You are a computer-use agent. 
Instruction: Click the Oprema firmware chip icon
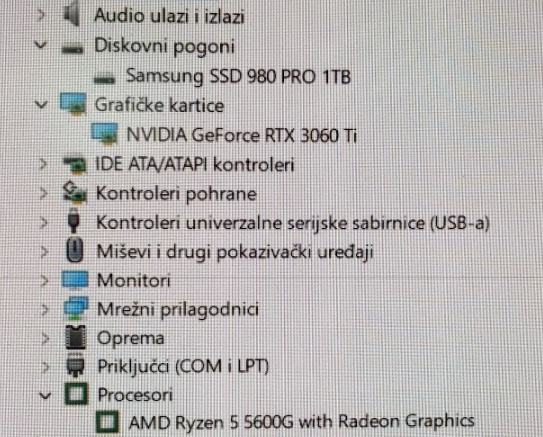[x=76, y=337]
